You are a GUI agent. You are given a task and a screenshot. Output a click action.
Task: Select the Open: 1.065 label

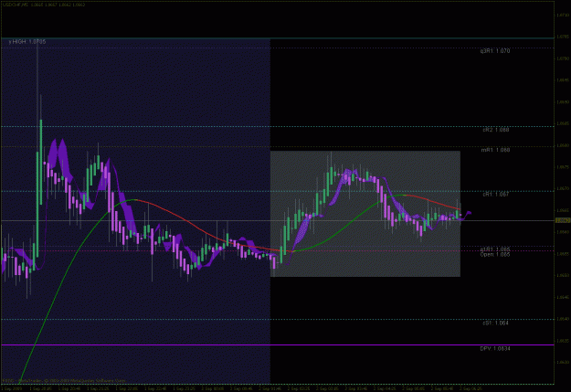[495, 254]
